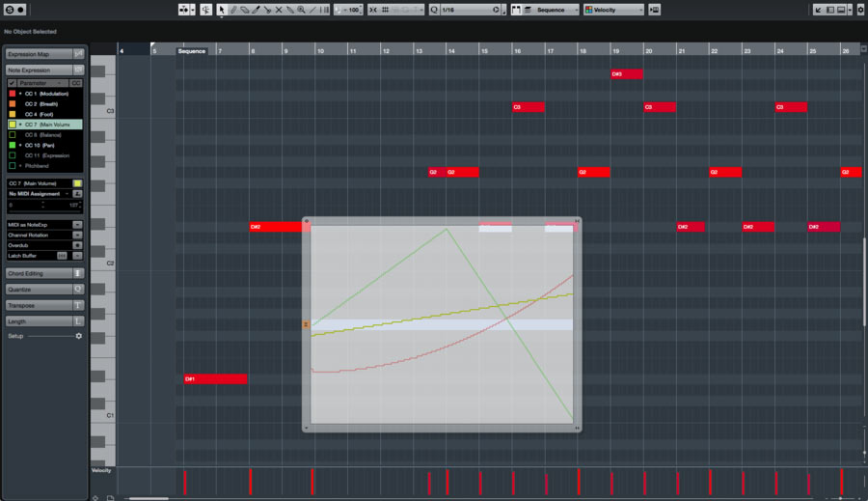The image size is (868, 501).
Task: Open the No MIDI Assignment dropdown
Action: coord(40,193)
